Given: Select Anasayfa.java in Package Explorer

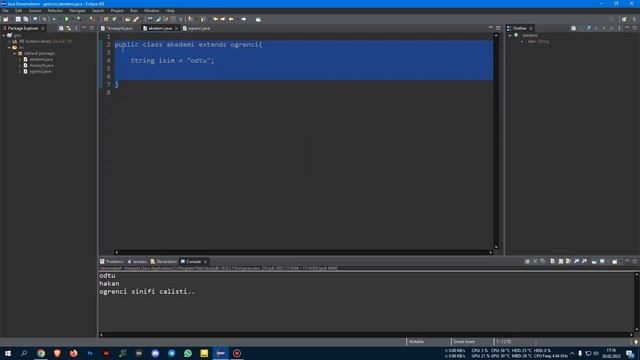Looking at the screenshot, I should (39, 65).
